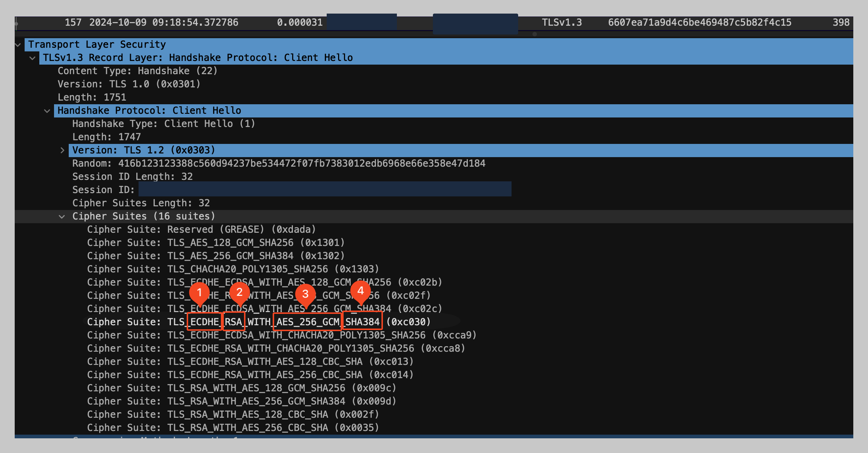This screenshot has height=453, width=868.
Task: Select Version: TLS 1.2 (0x0303) row
Action: coord(461,151)
